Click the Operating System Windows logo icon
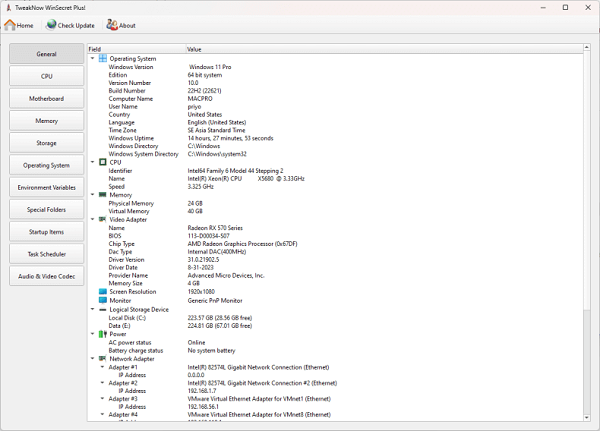The image size is (600, 431). (103, 58)
